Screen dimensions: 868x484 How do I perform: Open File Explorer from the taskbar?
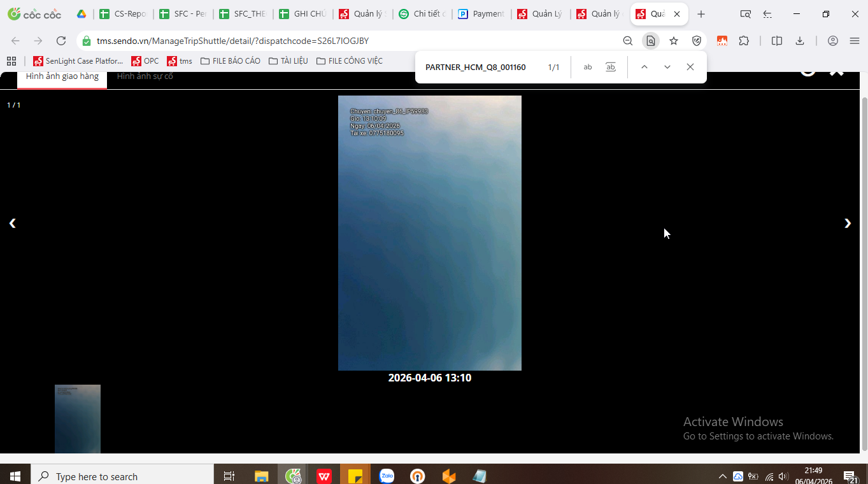click(262, 476)
